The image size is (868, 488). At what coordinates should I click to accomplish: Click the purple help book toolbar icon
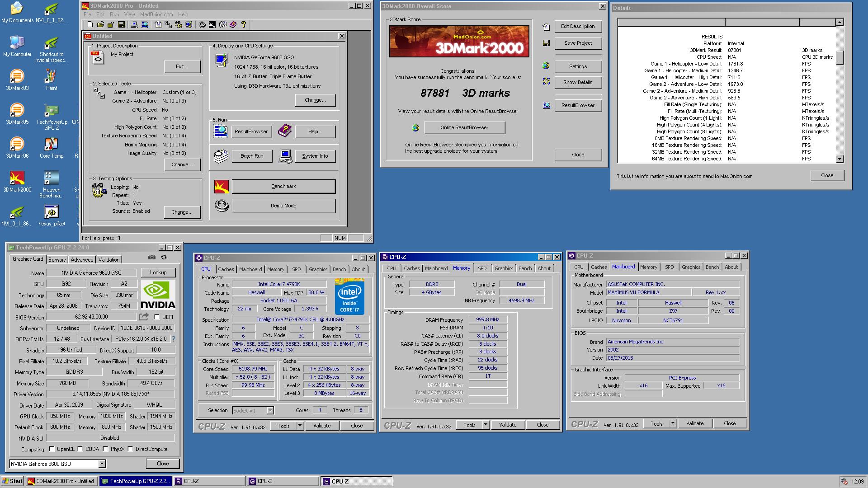pyautogui.click(x=233, y=24)
